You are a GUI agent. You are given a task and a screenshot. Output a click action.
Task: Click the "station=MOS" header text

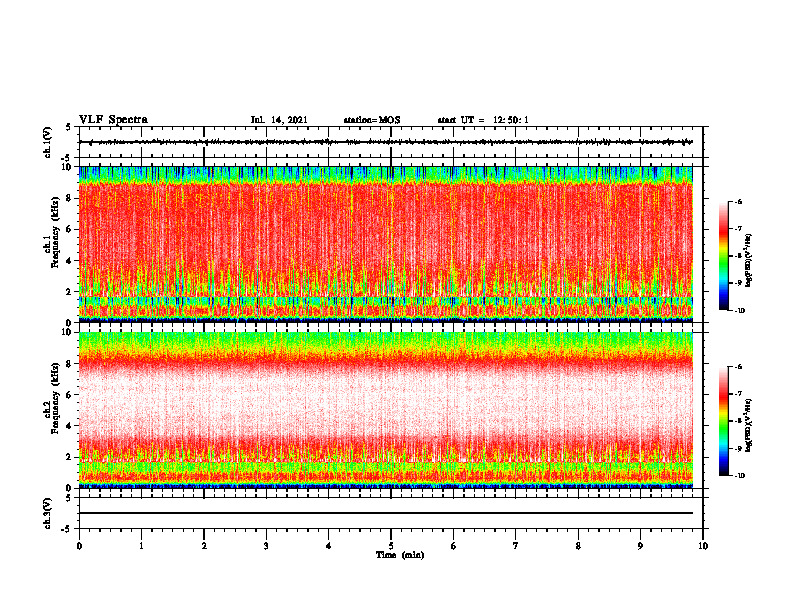tap(372, 120)
